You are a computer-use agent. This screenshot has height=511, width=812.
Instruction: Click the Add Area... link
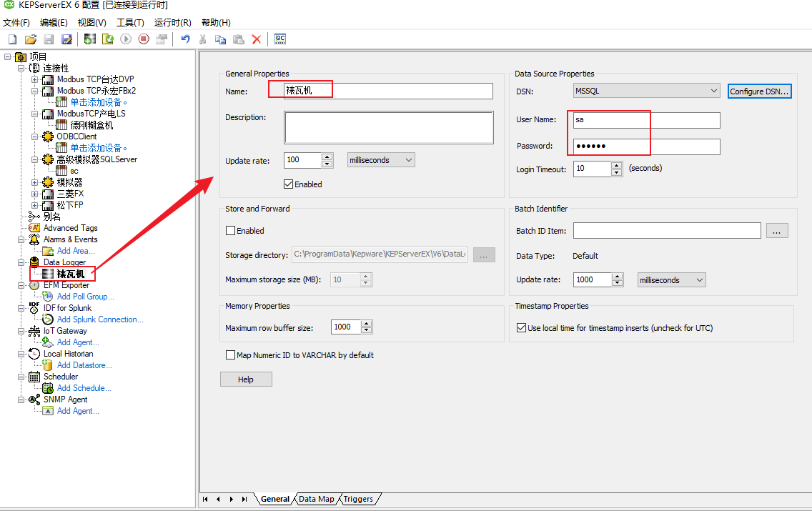pyautogui.click(x=76, y=251)
